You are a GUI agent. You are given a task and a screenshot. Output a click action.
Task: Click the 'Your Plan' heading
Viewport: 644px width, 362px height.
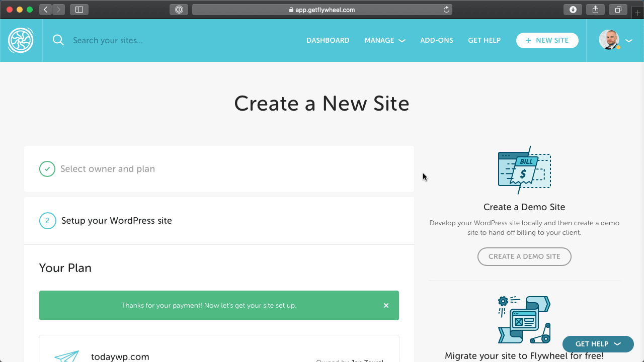click(65, 268)
